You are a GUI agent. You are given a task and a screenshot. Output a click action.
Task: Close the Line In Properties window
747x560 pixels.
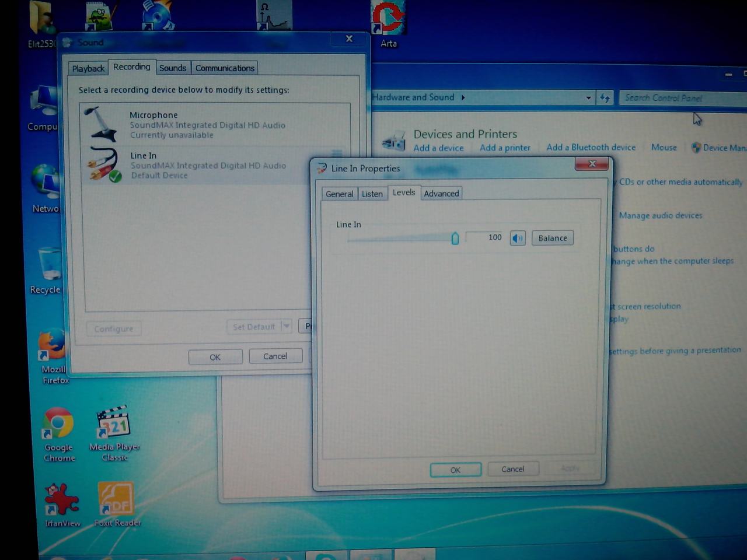(592, 164)
